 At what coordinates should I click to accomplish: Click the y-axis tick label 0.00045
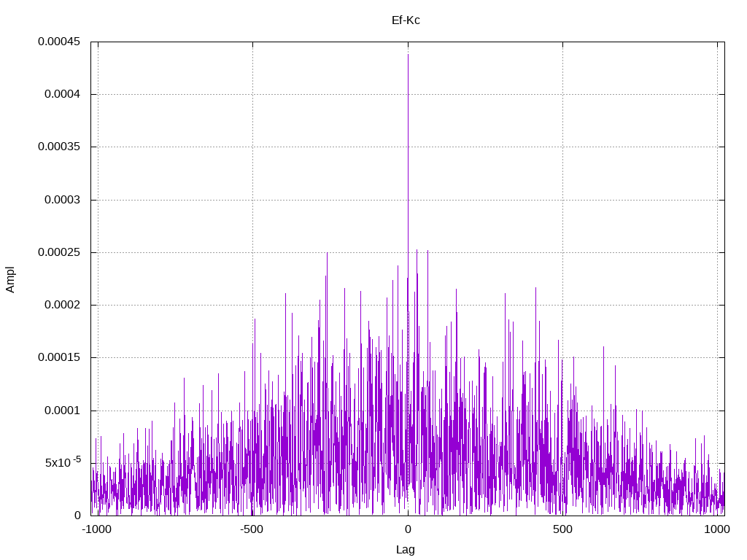coord(59,42)
